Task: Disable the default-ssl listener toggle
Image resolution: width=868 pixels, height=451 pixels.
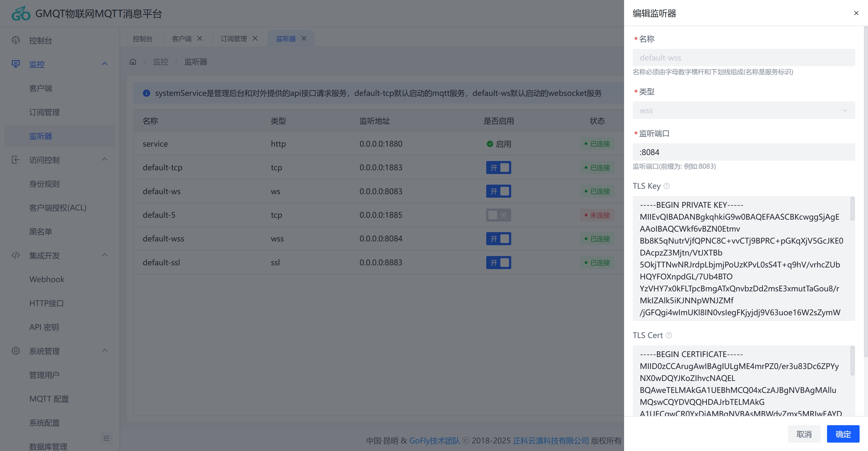Action: click(x=498, y=262)
